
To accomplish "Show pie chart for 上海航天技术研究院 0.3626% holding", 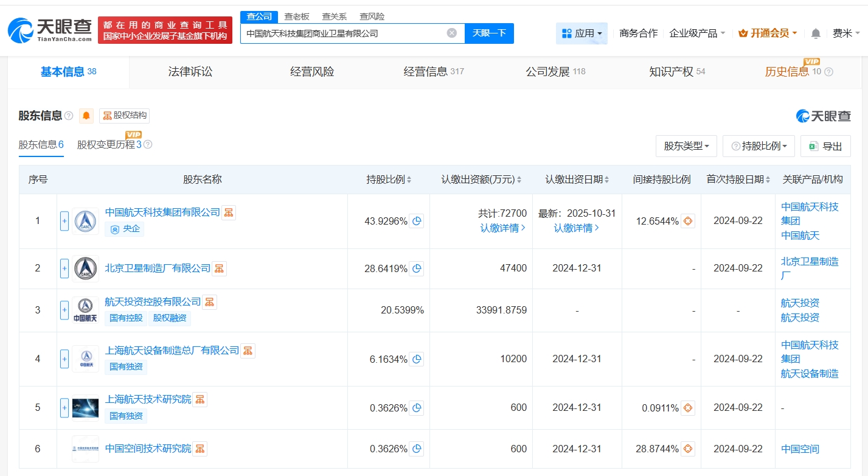I will pos(417,408).
